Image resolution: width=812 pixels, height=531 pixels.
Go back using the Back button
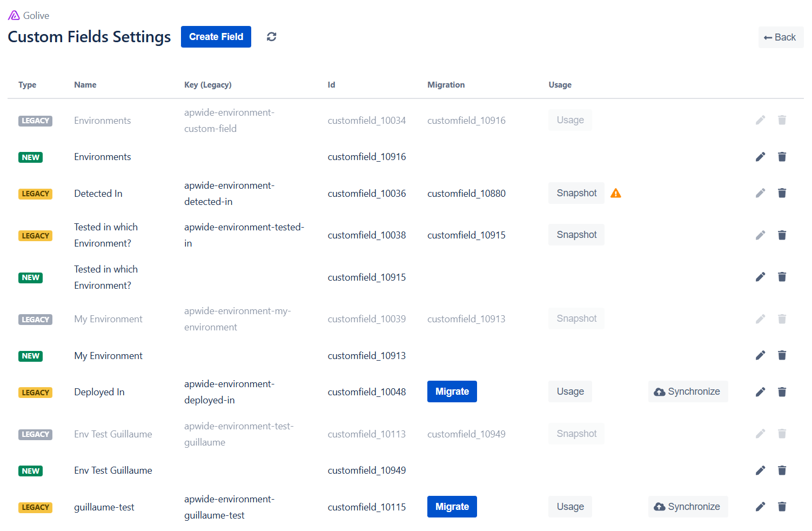click(x=780, y=37)
